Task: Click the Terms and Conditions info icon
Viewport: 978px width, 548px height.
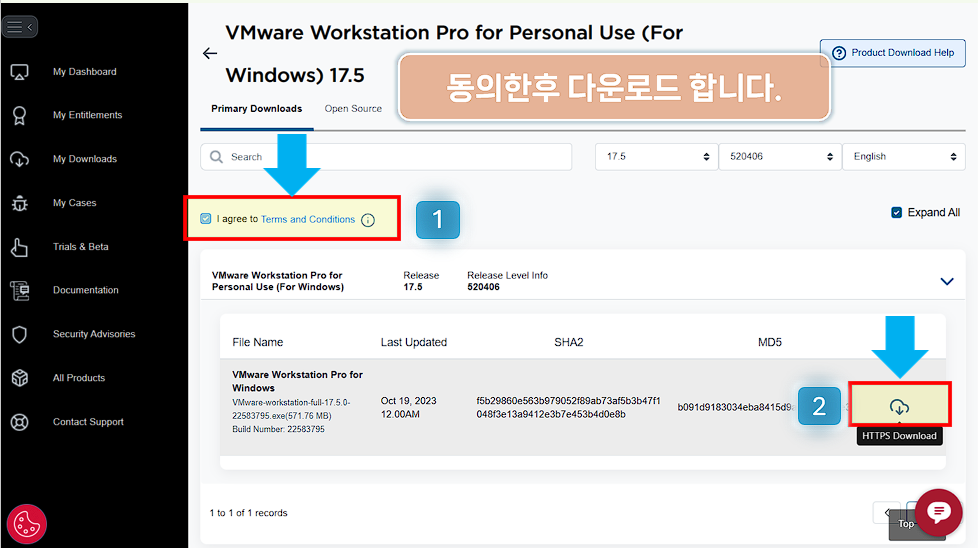Action: [x=368, y=220]
